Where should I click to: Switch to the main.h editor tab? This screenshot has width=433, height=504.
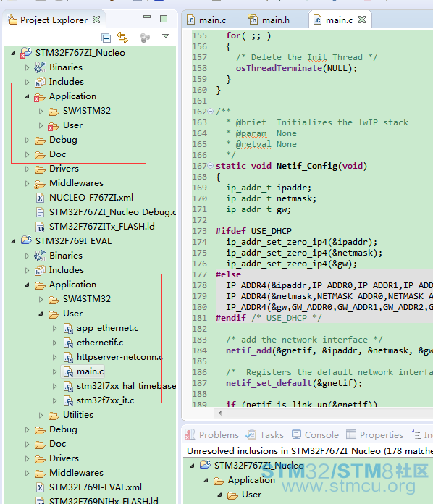269,20
